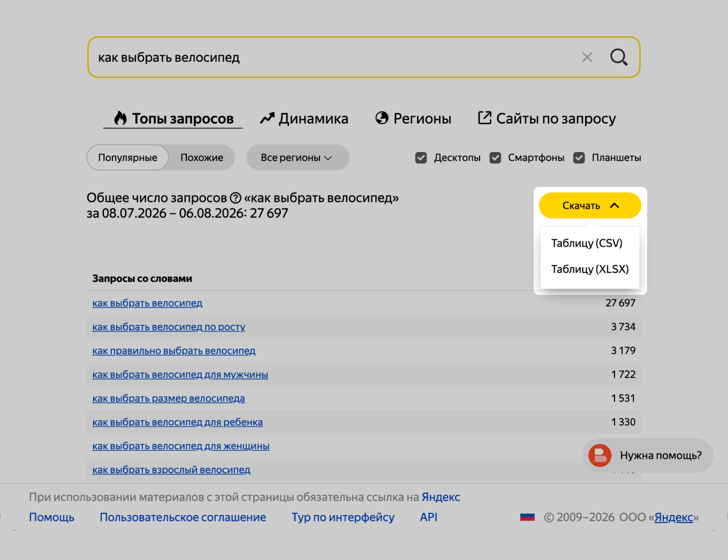Clear the search field with X icon
Viewport: 728px width, 560px height.
tap(587, 57)
